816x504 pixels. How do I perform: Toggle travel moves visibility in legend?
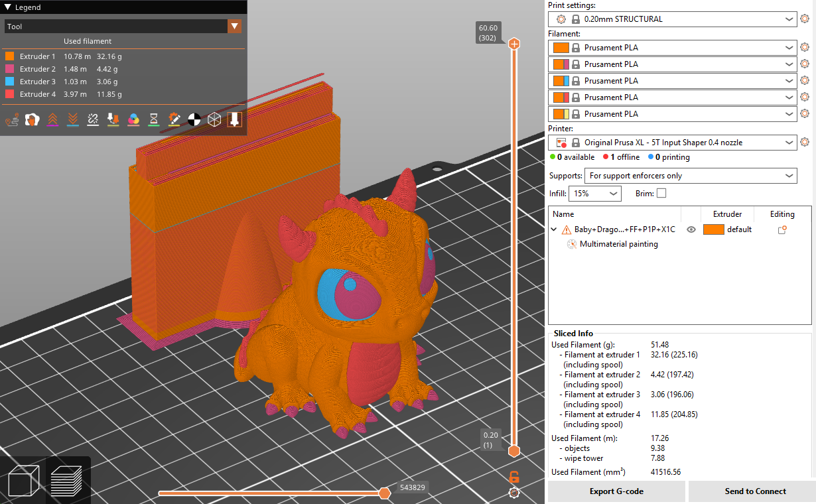pos(12,120)
